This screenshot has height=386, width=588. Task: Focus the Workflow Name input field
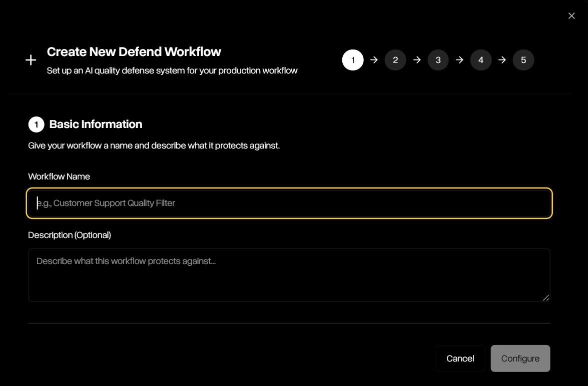[289, 203]
